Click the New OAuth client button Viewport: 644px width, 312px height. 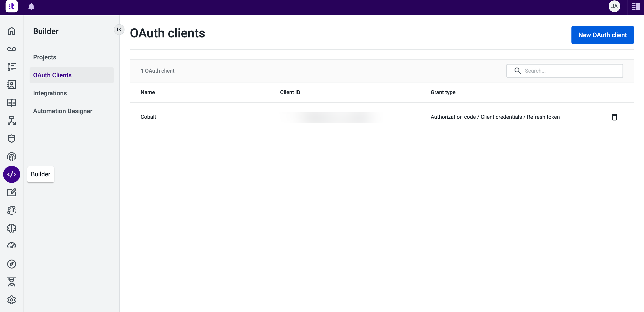pyautogui.click(x=603, y=35)
